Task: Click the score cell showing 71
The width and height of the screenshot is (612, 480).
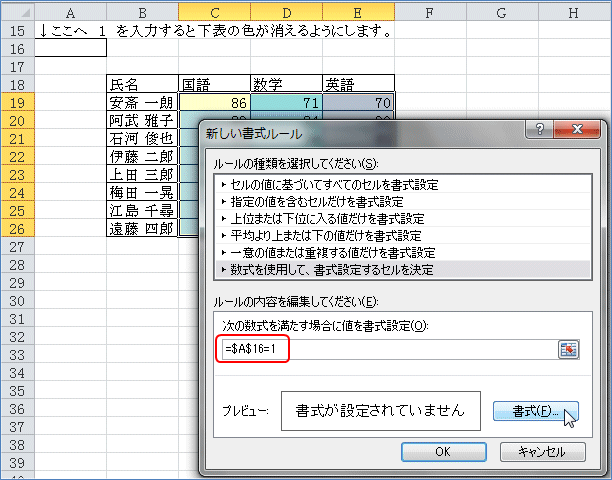Action: click(286, 102)
